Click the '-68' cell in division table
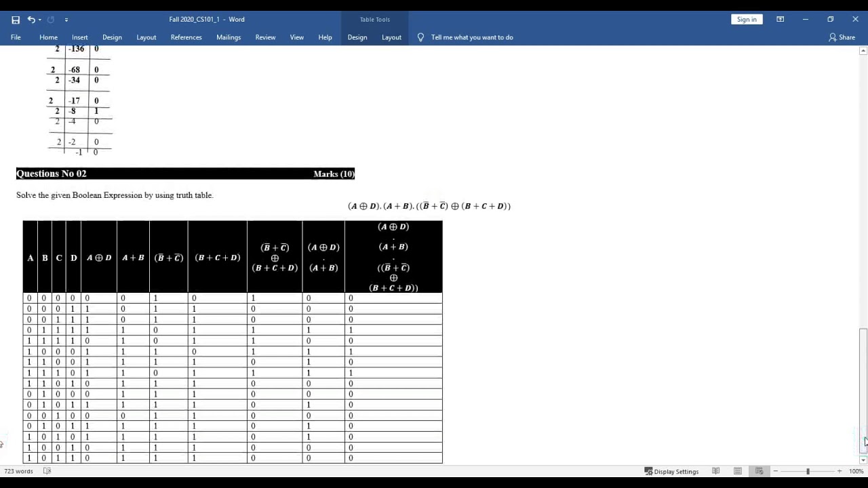Viewport: 868px width, 488px height. (74, 70)
